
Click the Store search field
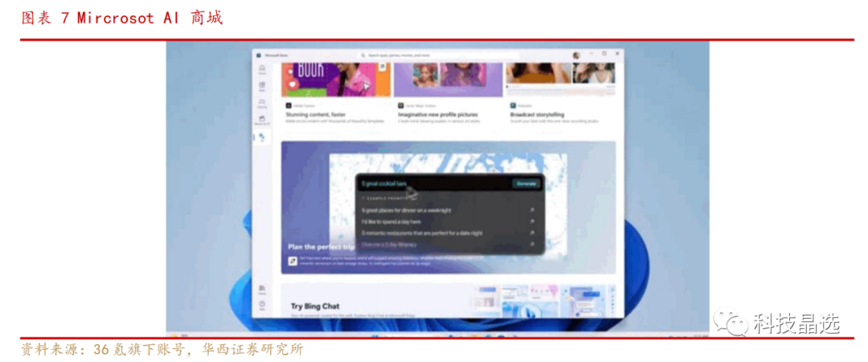coord(439,56)
